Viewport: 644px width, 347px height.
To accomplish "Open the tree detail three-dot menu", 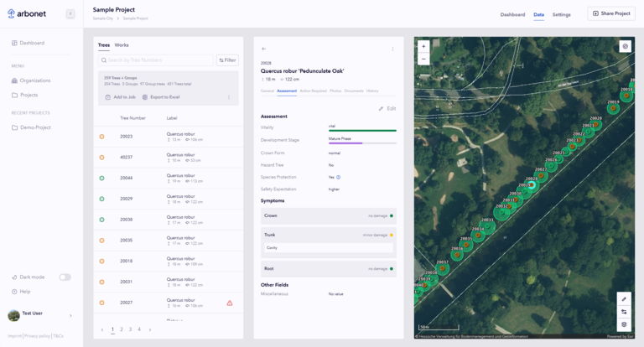I will point(392,49).
